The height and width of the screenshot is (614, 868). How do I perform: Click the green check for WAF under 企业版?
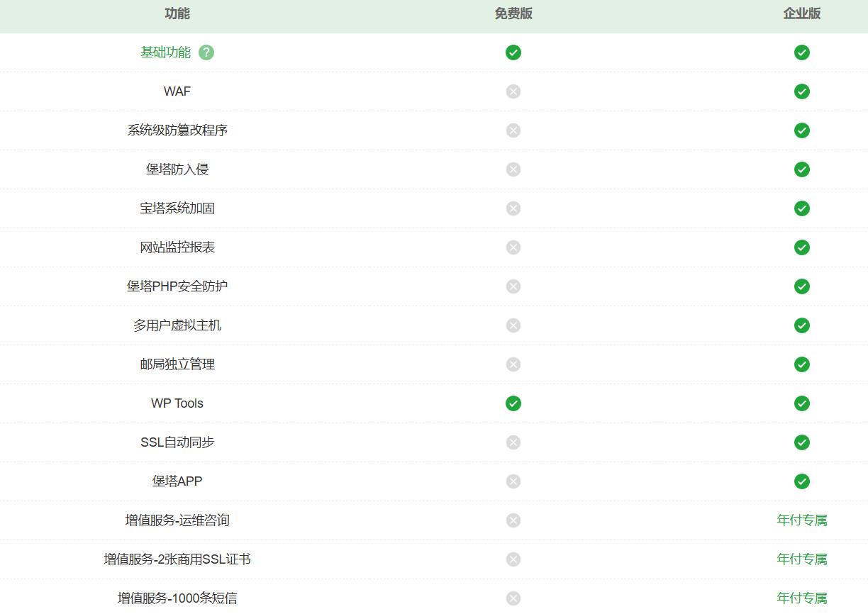click(802, 91)
